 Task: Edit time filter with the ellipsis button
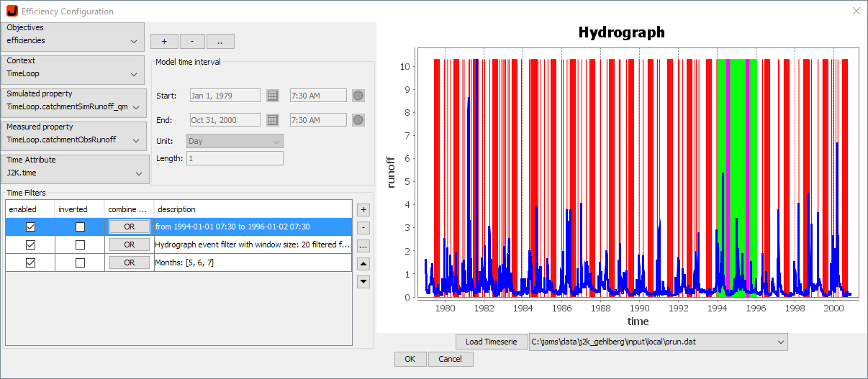point(363,246)
